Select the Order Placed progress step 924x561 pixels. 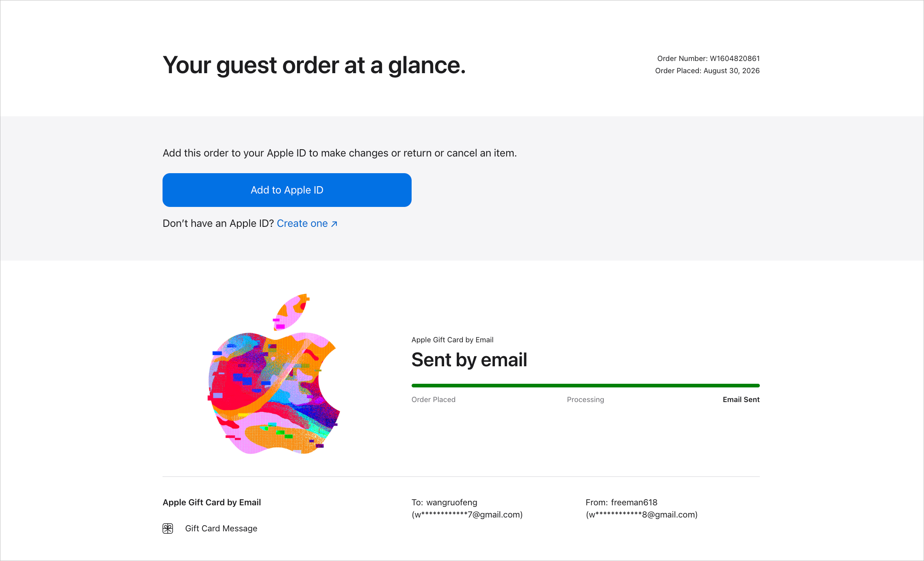(434, 400)
